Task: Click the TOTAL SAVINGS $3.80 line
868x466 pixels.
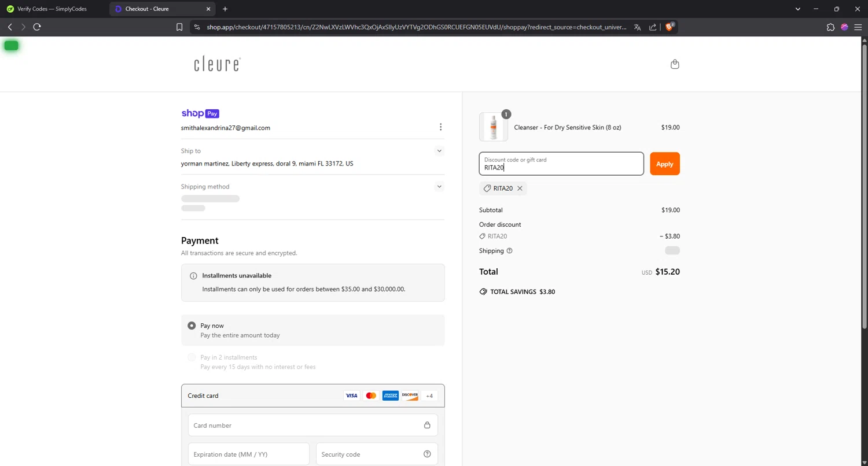Action: (517, 292)
